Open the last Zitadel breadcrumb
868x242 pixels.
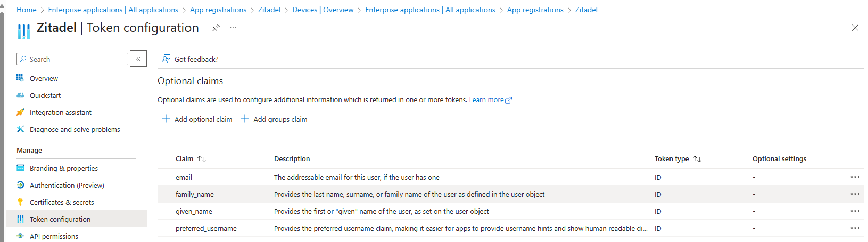[x=586, y=10]
